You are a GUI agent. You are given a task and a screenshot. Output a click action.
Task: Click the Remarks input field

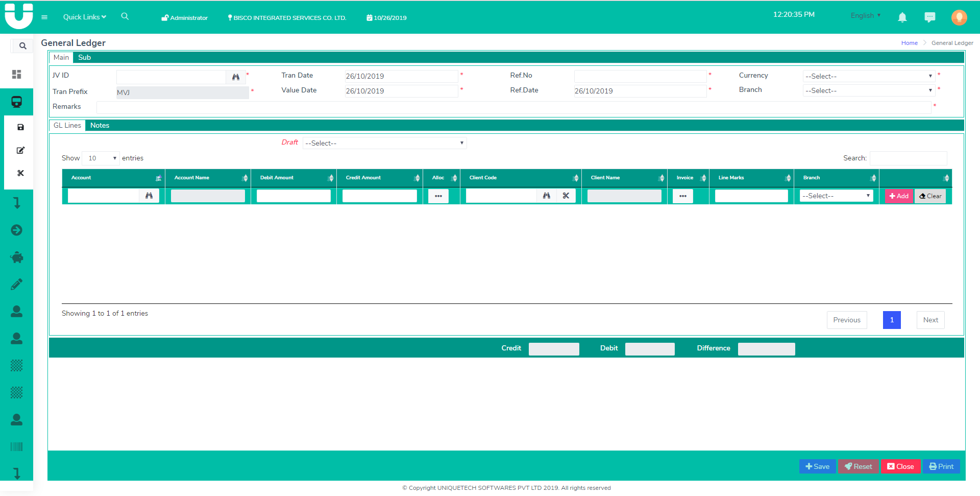tap(513, 107)
